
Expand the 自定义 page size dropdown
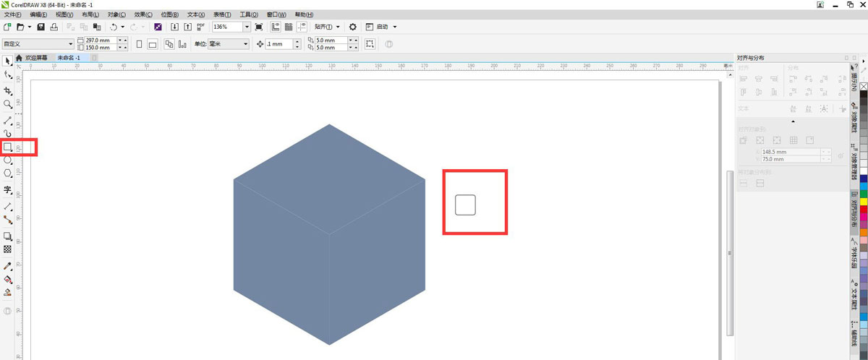[x=70, y=44]
